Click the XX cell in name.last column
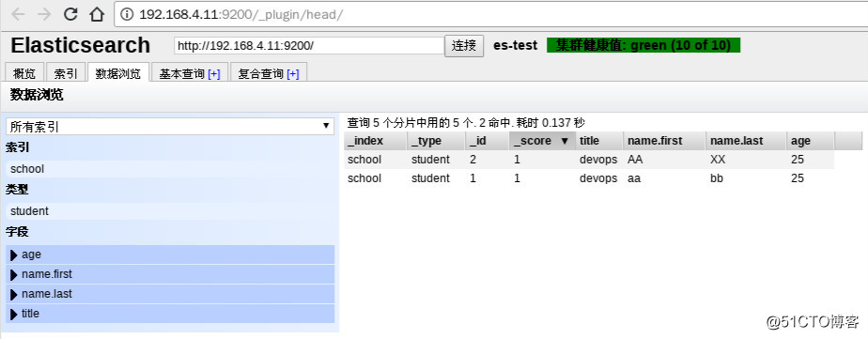868x339 pixels. point(746,160)
